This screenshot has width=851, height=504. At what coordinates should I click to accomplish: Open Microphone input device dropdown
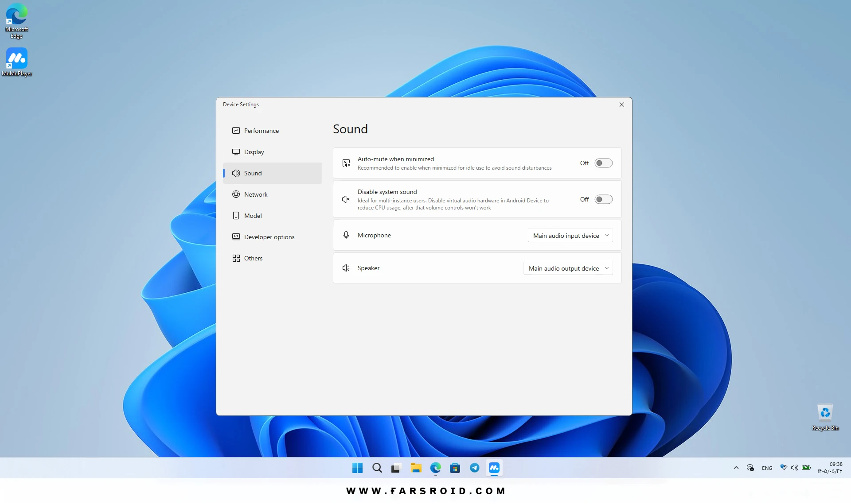point(570,236)
